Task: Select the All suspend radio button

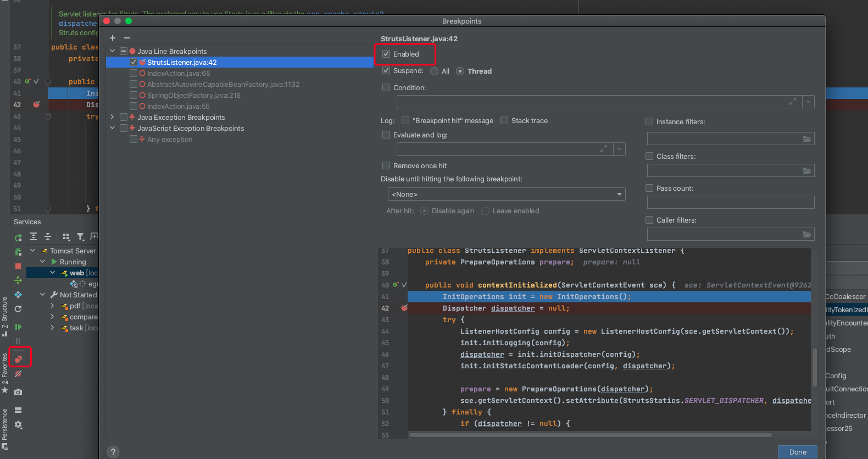Action: point(435,71)
